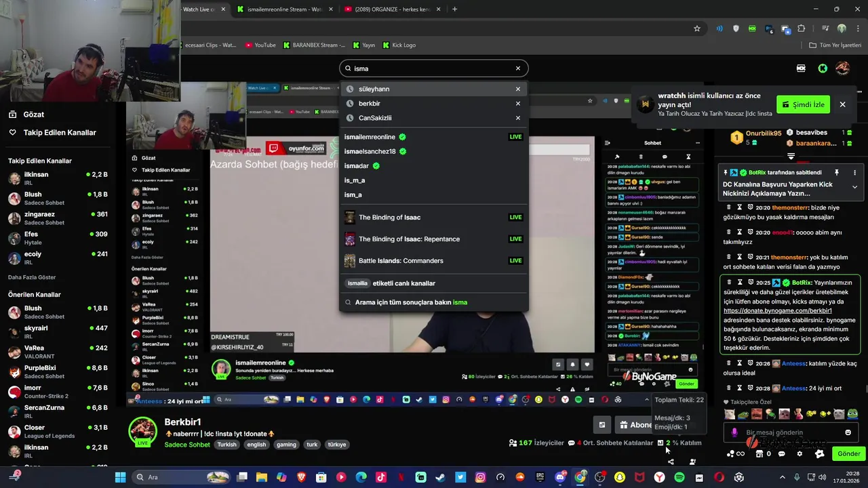
Task: Click the 'Turkish' stream tag
Action: pos(227,445)
